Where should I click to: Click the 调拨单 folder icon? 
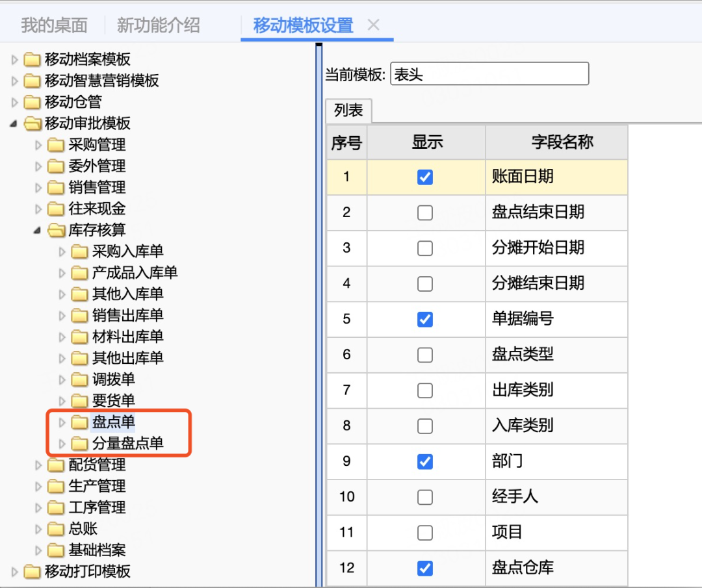click(79, 379)
